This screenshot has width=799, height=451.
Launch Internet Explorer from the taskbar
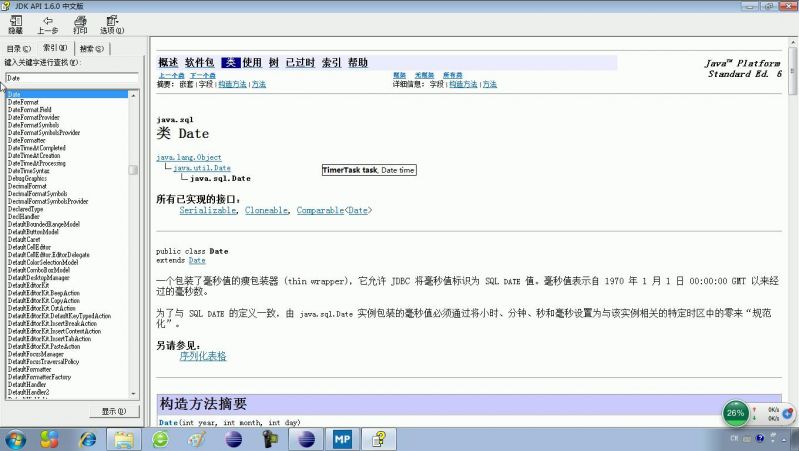pos(88,438)
